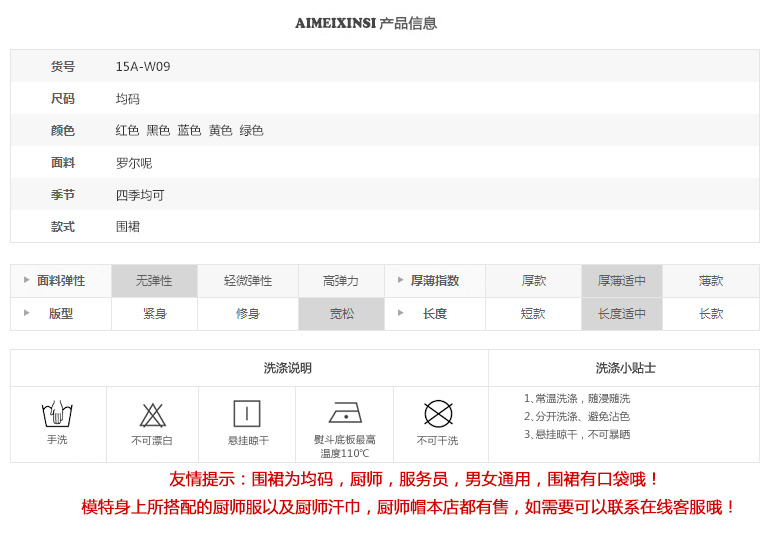
Task: Click the tip 悬挂晾干，不可暴晒
Action: point(577,435)
